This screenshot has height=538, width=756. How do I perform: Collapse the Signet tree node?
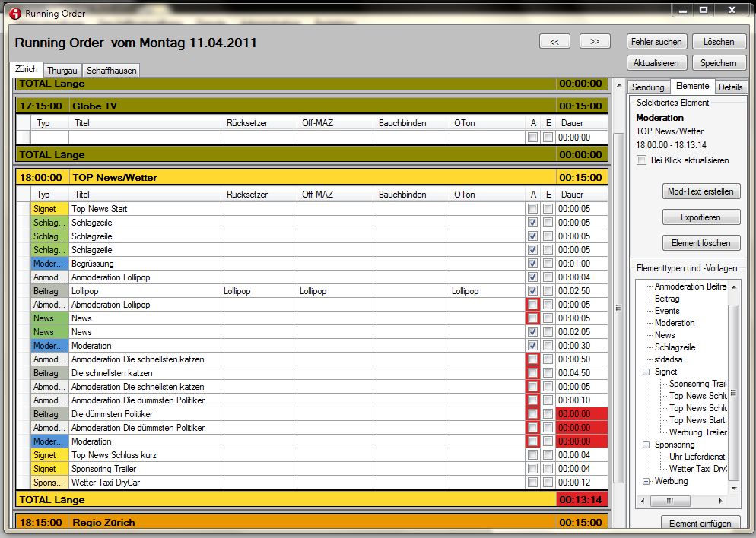point(646,372)
